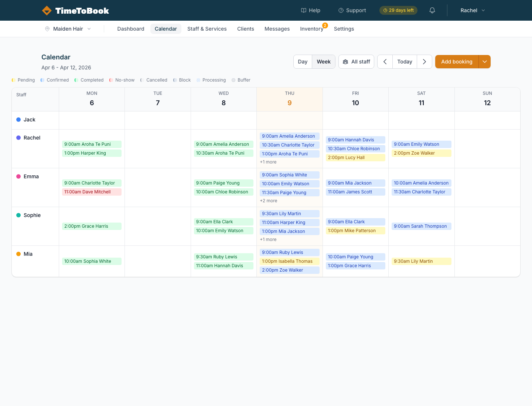
Task: Open the 9:00am Amelia Anderson Thursday booking
Action: pyautogui.click(x=289, y=136)
